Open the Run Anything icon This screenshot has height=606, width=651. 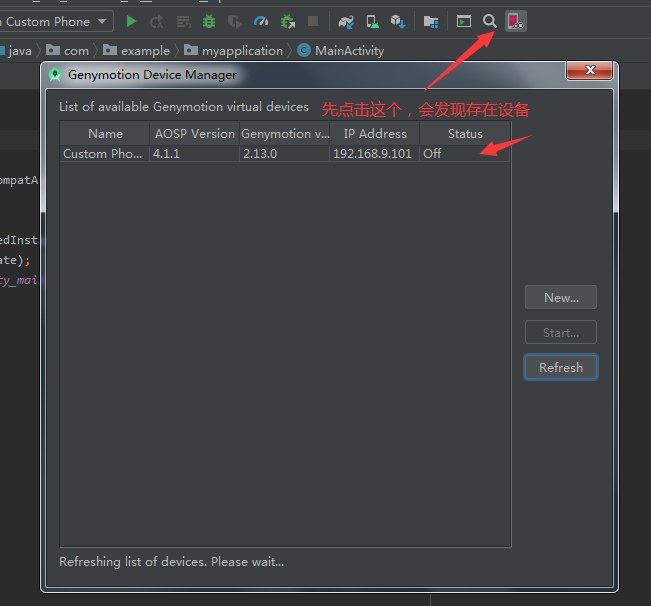[464, 21]
